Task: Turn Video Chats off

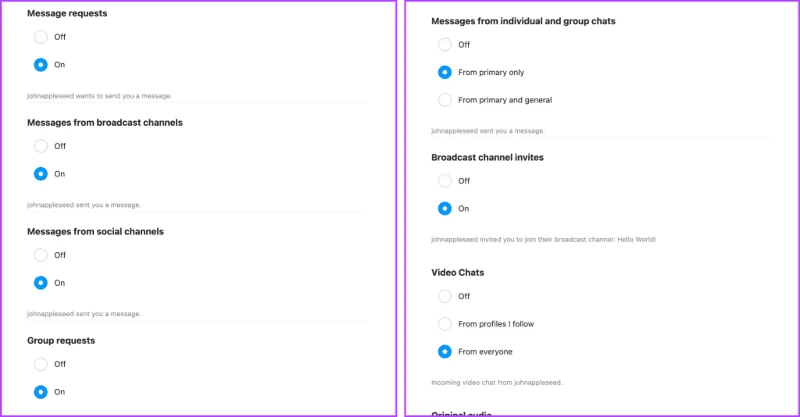Action: click(x=445, y=296)
